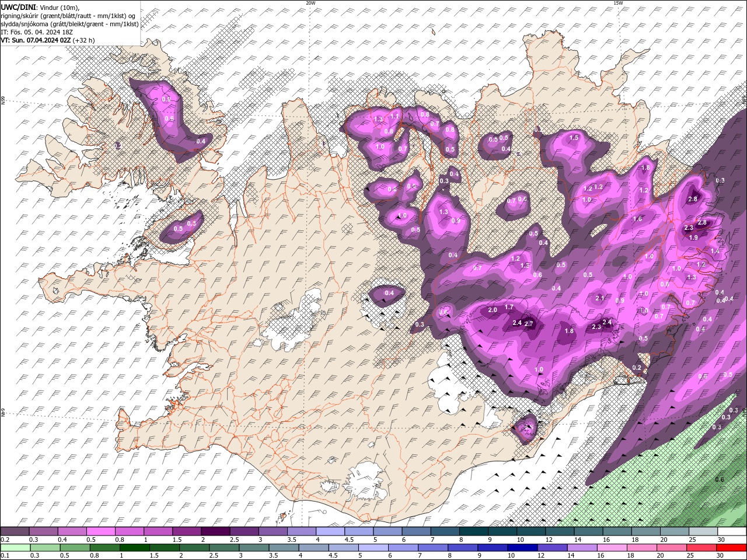Click the 30 label under upper legend row

721,540
